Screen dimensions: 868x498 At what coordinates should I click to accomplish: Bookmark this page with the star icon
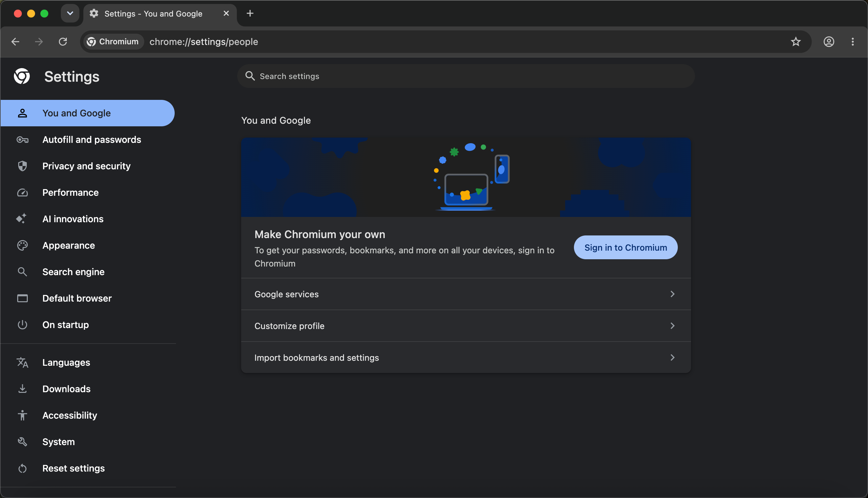tap(796, 42)
